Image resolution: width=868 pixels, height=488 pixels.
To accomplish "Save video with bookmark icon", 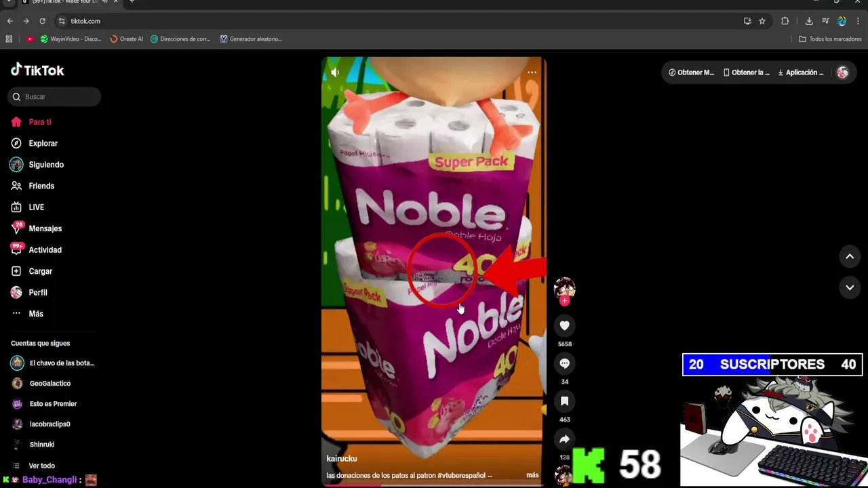I will point(564,401).
